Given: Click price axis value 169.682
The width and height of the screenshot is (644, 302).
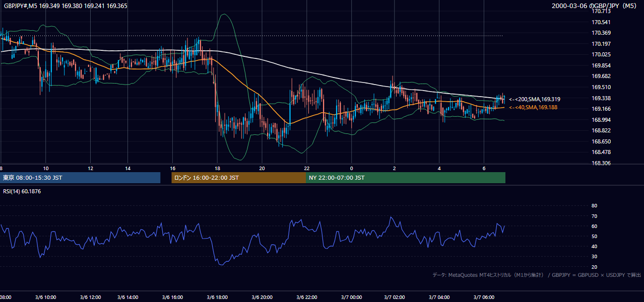Looking at the screenshot, I should (601, 76).
